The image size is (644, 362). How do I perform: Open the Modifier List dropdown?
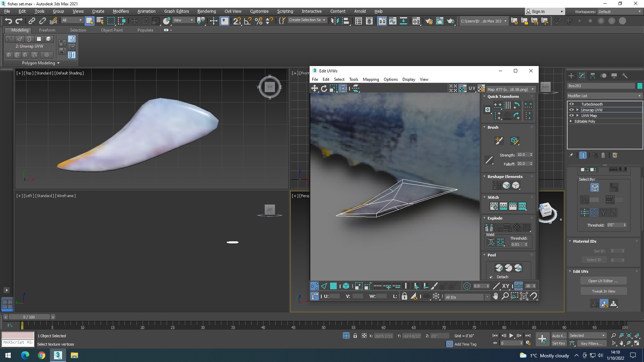[x=604, y=96]
